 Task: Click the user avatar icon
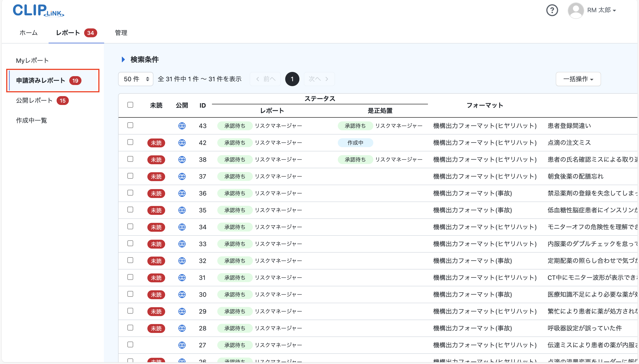point(576,10)
